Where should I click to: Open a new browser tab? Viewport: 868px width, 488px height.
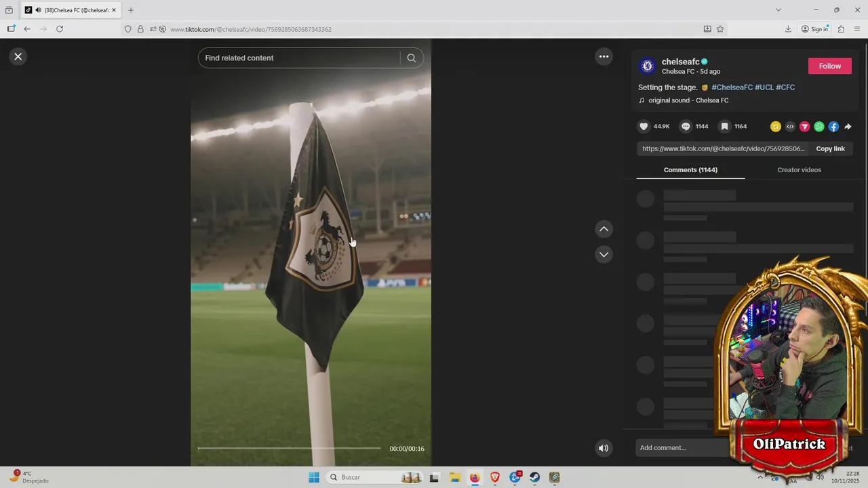pyautogui.click(x=131, y=10)
